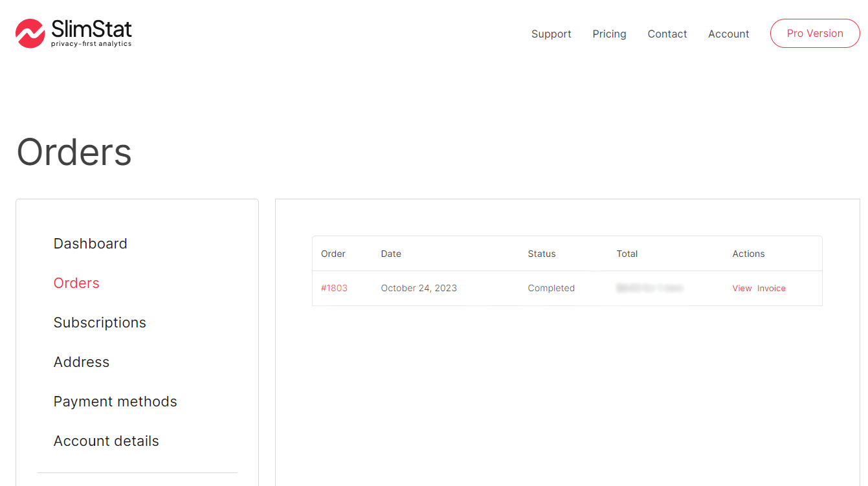Open the Dashboard section

click(x=90, y=243)
